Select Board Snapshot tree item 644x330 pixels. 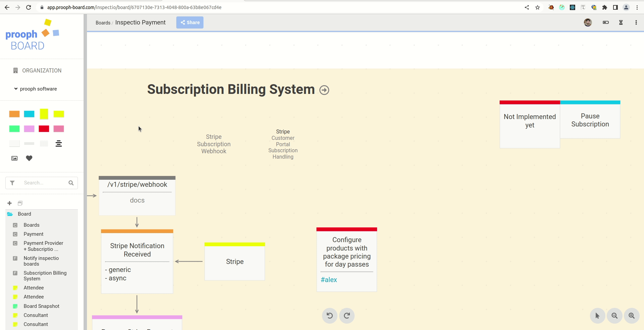click(42, 306)
